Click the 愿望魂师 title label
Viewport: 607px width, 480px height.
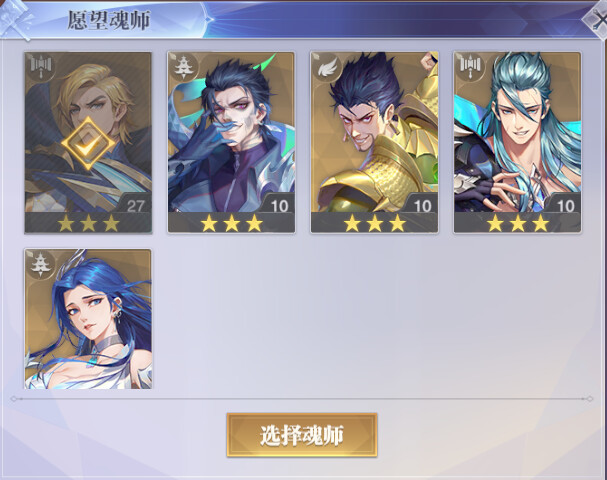pos(108,20)
